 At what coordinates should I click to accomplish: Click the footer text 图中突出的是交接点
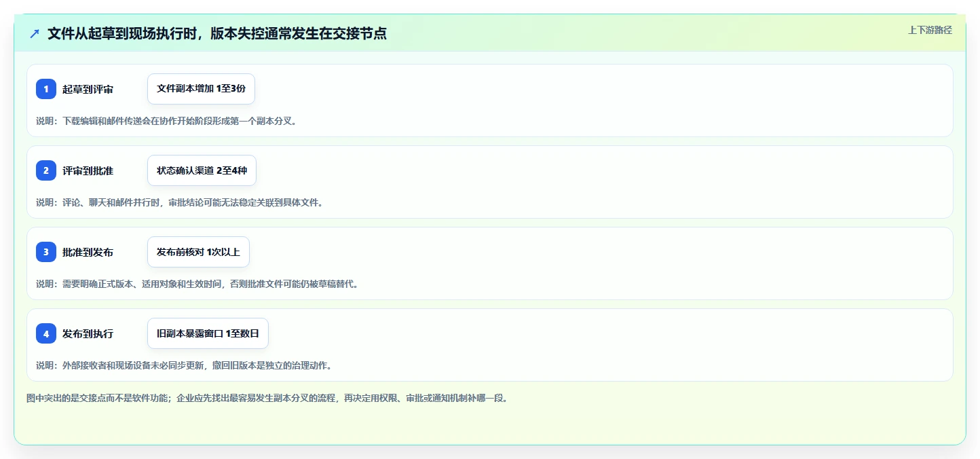point(267,398)
